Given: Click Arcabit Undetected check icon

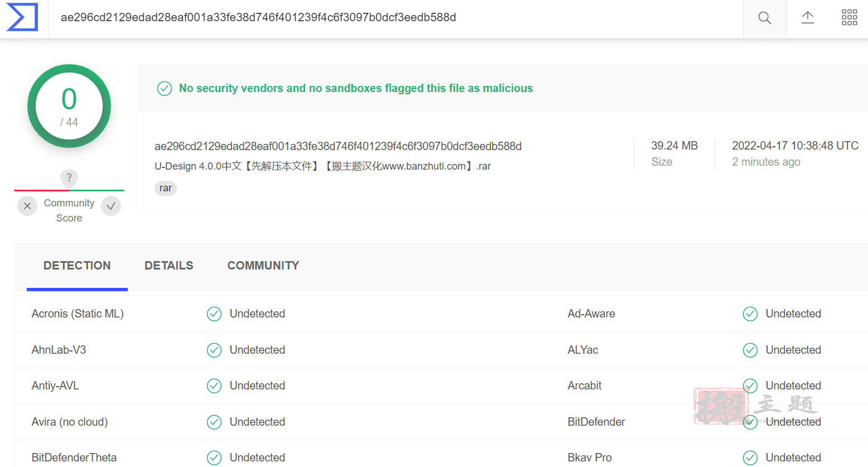Looking at the screenshot, I should click(750, 386).
